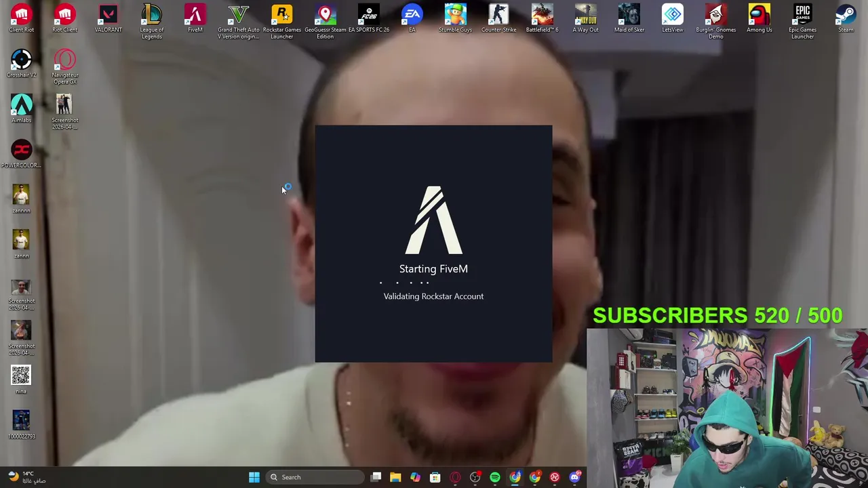Launch EA SPORTS FC 26
Viewport: 868px width, 488px height.
[x=368, y=18]
